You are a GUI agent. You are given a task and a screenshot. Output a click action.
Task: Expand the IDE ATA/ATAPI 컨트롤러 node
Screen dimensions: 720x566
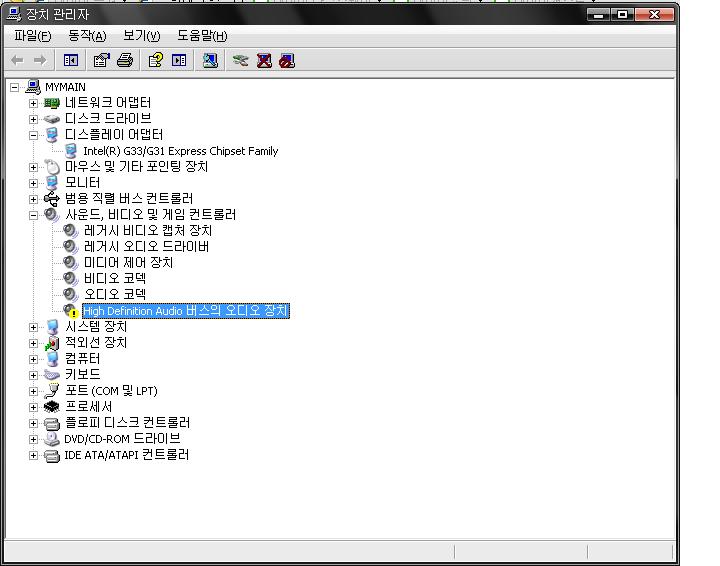point(33,455)
